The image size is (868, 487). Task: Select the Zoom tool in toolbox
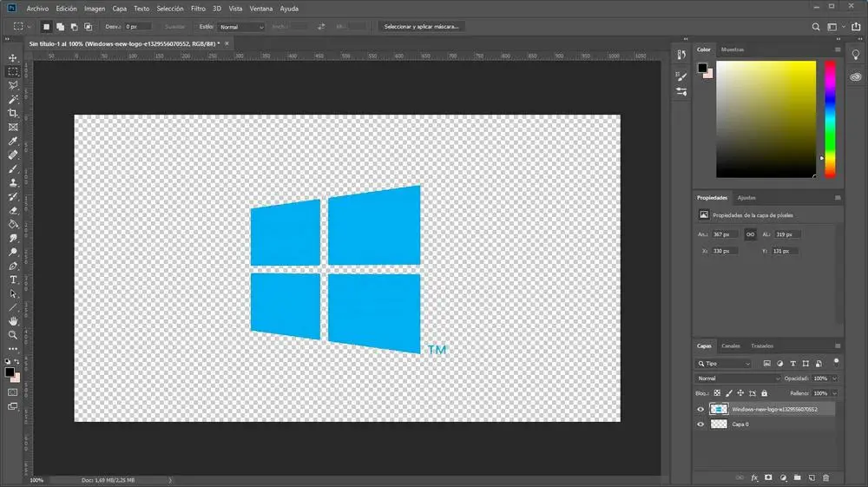tap(13, 335)
